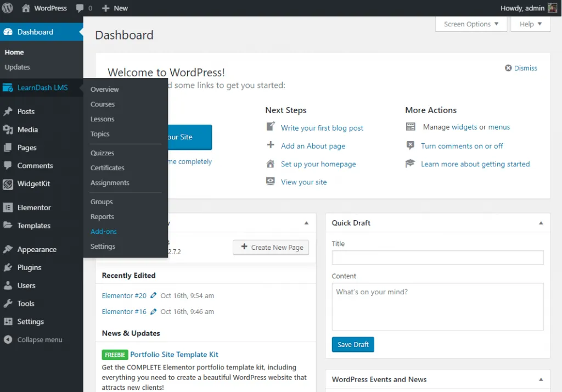Expand the Help dropdown tab
The width and height of the screenshot is (562, 392).
point(531,24)
